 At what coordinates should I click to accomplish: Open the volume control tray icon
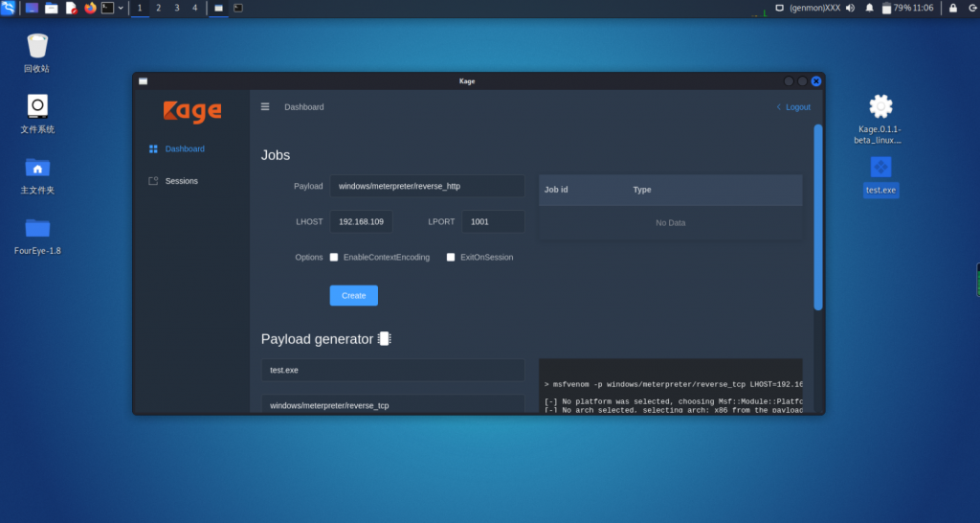pyautogui.click(x=850, y=8)
